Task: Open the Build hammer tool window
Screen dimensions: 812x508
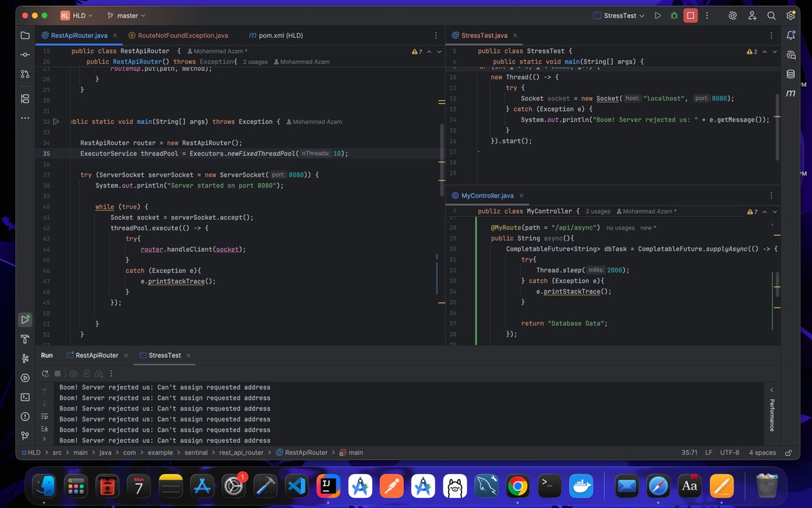Action: (x=25, y=339)
